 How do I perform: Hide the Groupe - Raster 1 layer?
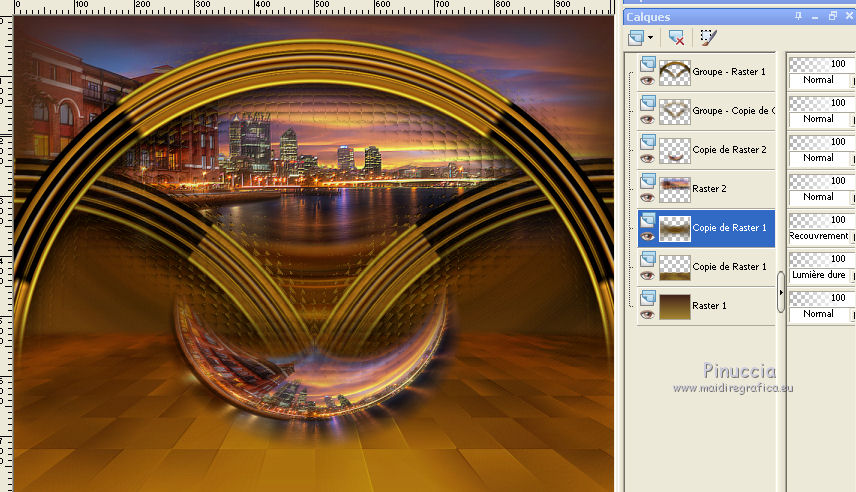(x=647, y=81)
